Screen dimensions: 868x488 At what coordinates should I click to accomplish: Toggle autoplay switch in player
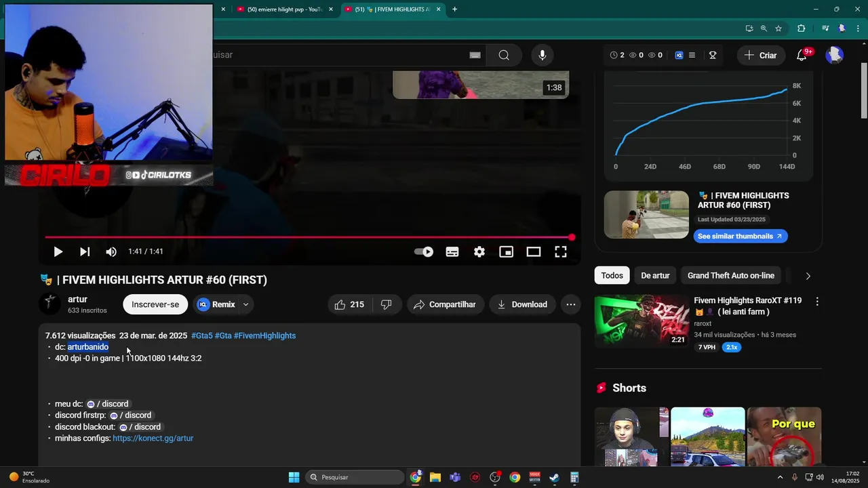click(x=424, y=251)
